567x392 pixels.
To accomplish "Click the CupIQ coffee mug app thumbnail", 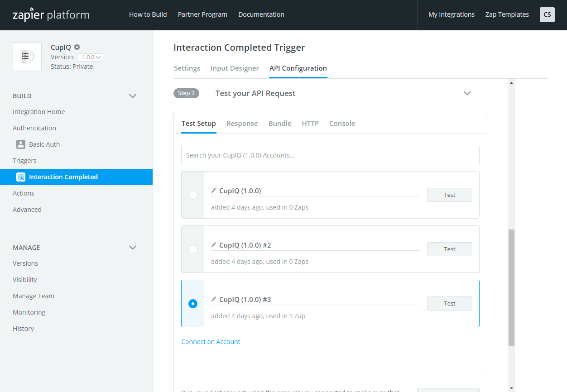I will coord(27,57).
